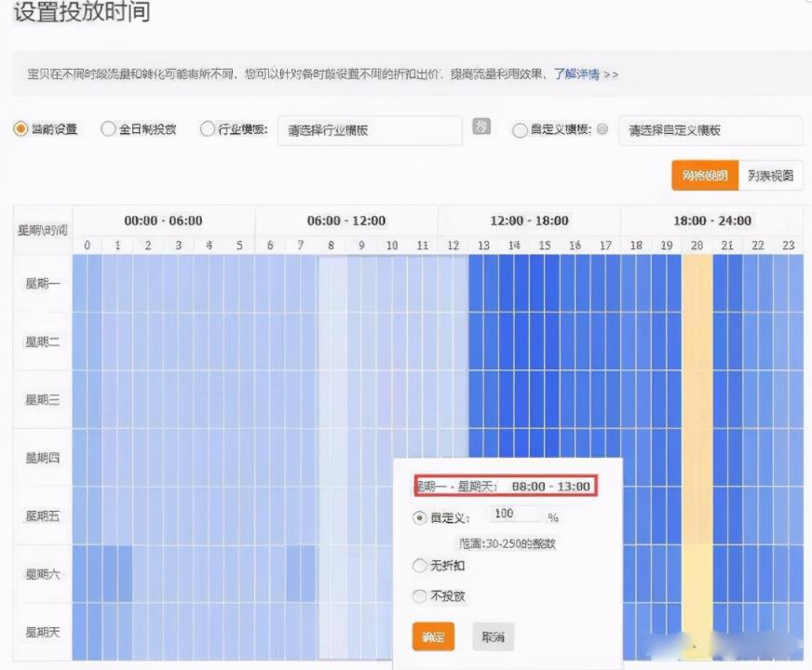The image size is (812, 670).
Task: Click hour 15 in the hour header
Action: (544, 246)
